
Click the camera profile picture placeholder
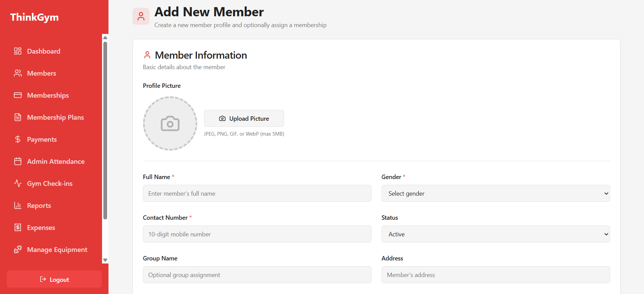coord(170,123)
